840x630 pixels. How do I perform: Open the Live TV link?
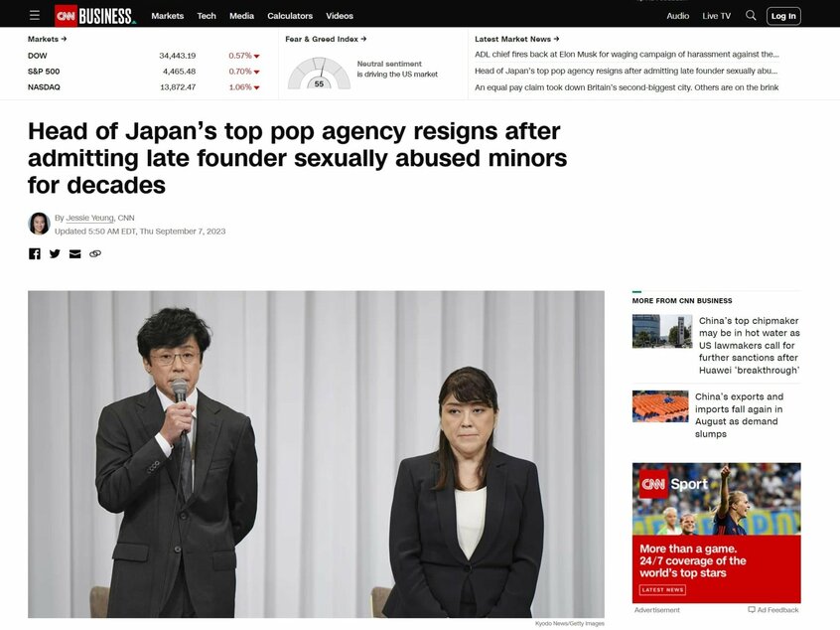[x=716, y=16]
